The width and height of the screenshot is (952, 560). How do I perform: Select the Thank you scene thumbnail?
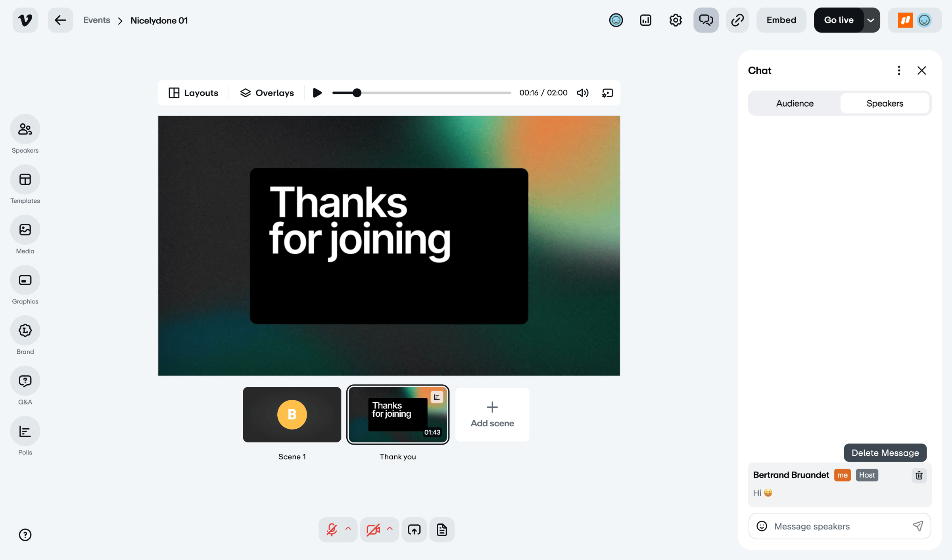398,414
